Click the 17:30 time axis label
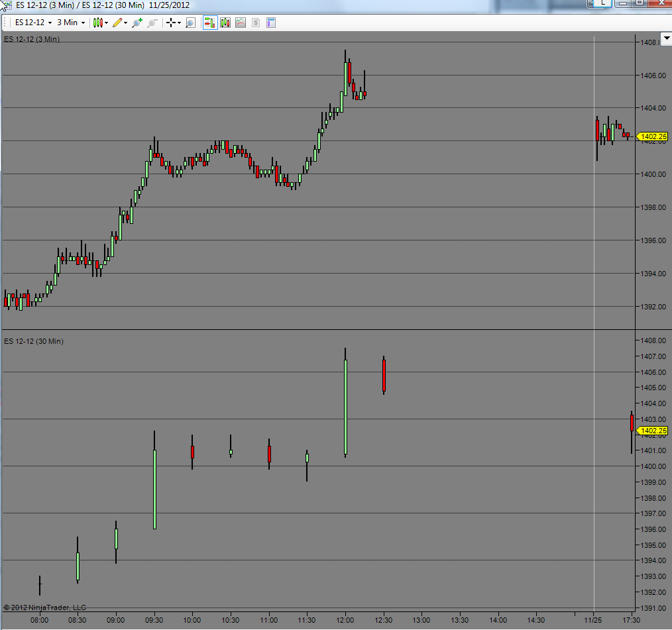 tap(632, 620)
